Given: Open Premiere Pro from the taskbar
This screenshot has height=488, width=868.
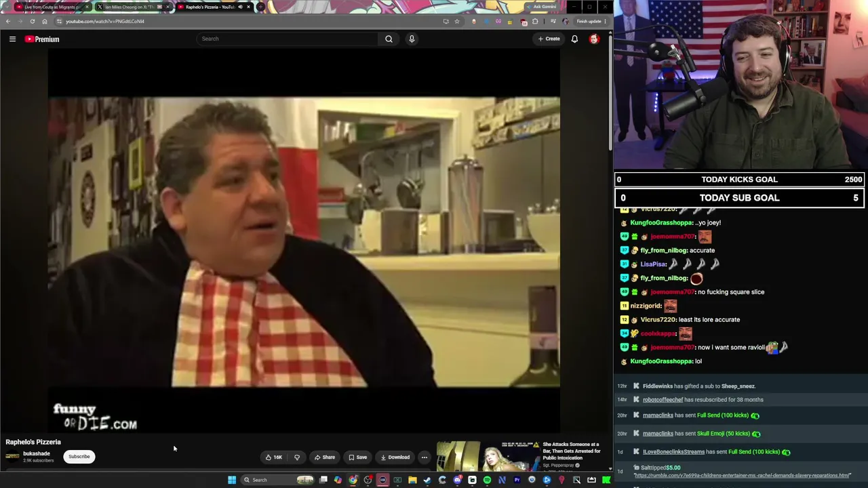Looking at the screenshot, I should pos(517,480).
